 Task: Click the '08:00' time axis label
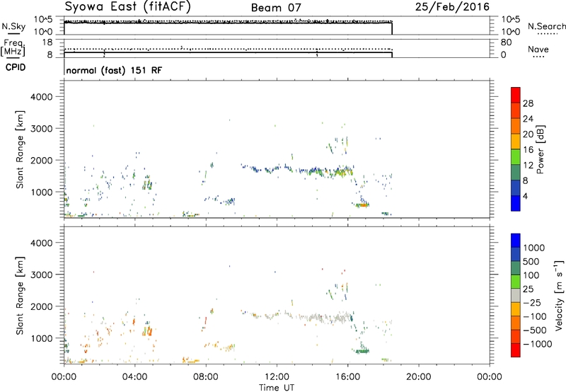206,377
